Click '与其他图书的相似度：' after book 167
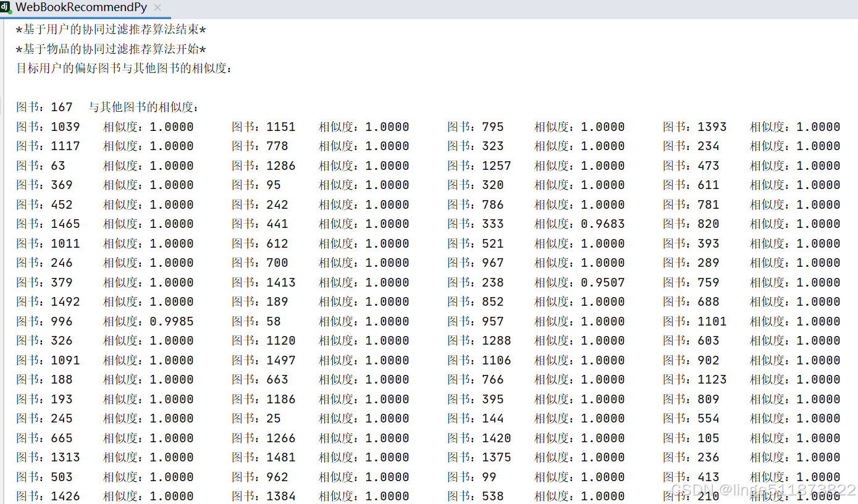The width and height of the screenshot is (858, 504). [144, 107]
